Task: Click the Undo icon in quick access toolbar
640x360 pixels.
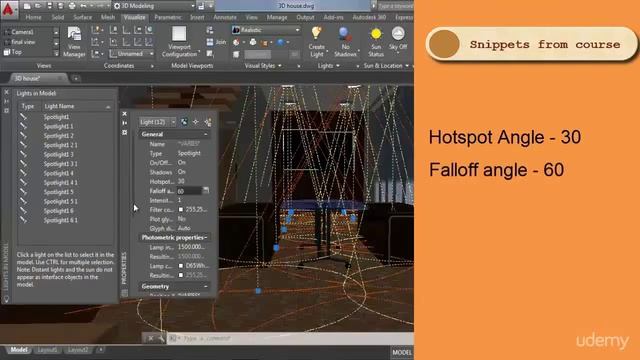Action: 84,6
